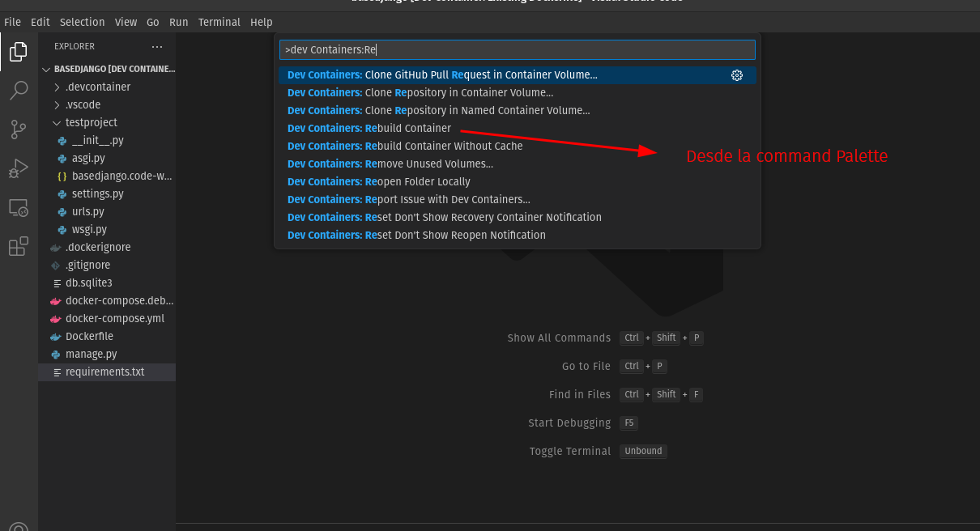Open File menu
The width and height of the screenshot is (980, 531).
pos(12,22)
